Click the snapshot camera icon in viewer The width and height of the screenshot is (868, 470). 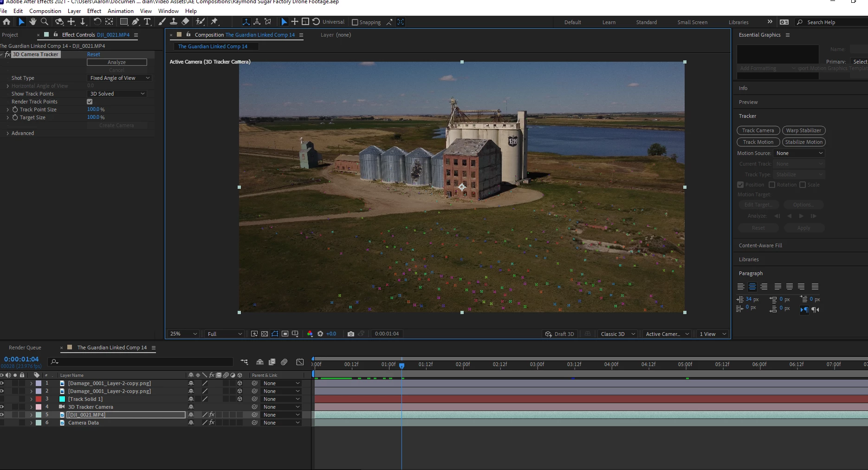click(x=351, y=334)
